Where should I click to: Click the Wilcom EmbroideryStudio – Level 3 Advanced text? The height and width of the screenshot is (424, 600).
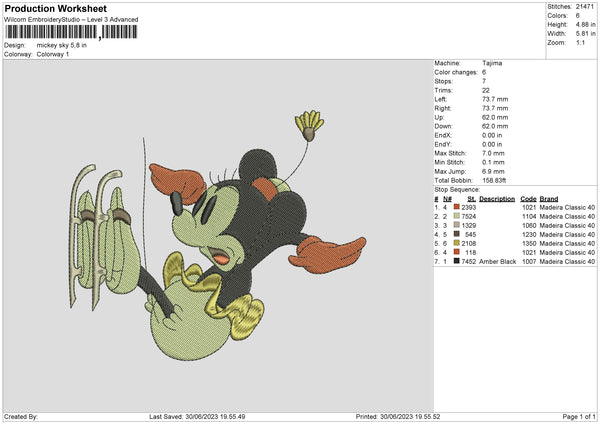pyautogui.click(x=71, y=20)
